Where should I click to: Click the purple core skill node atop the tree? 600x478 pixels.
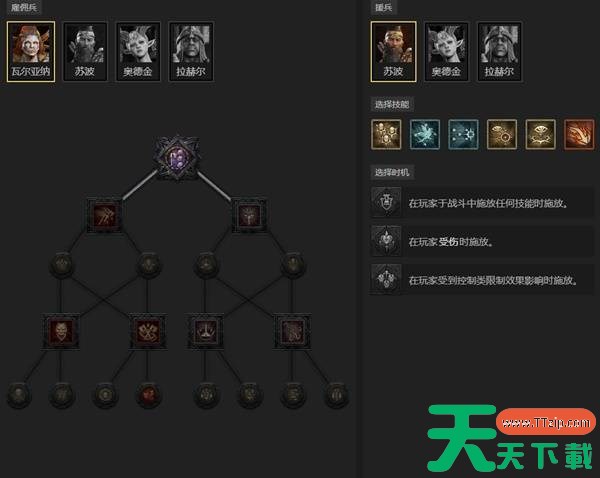click(x=177, y=158)
